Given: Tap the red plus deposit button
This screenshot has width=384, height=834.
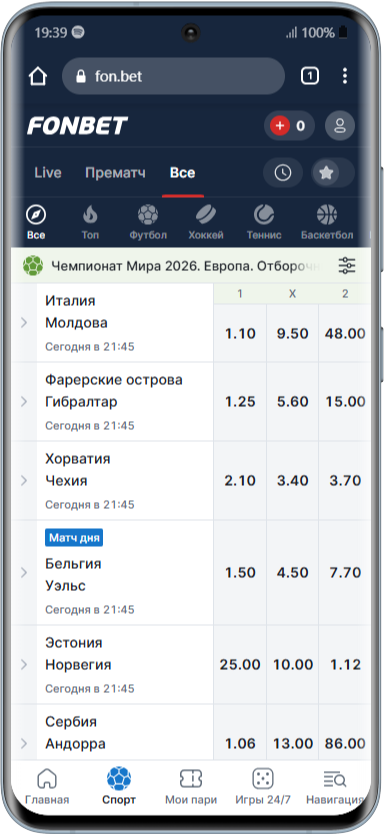Looking at the screenshot, I should click(x=280, y=126).
